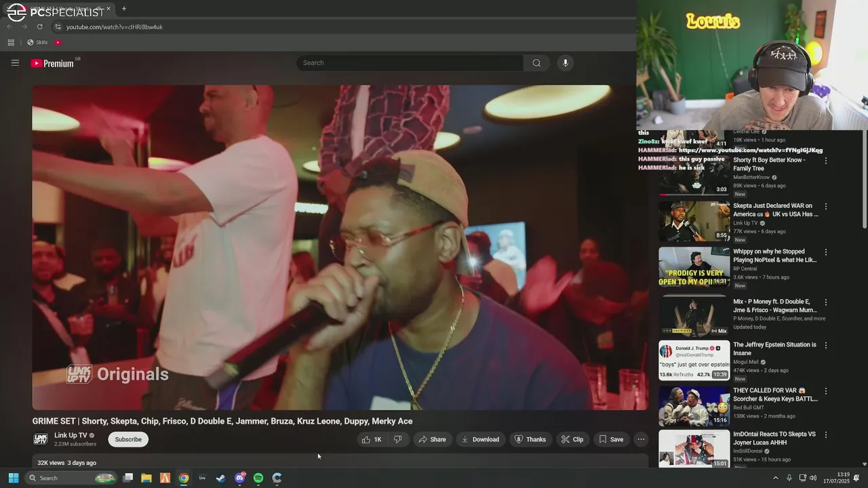Open Task View on the taskbar
This screenshot has height=488, width=868.
[127, 478]
